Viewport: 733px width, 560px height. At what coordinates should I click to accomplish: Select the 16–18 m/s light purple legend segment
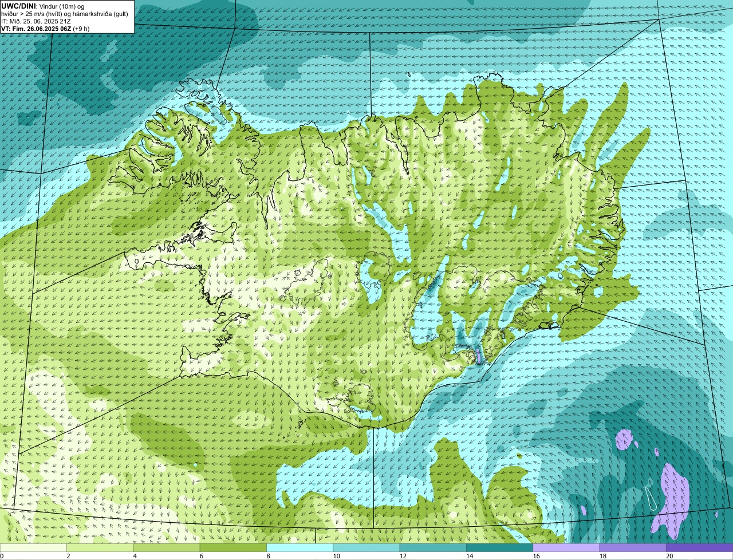pyautogui.click(x=566, y=547)
